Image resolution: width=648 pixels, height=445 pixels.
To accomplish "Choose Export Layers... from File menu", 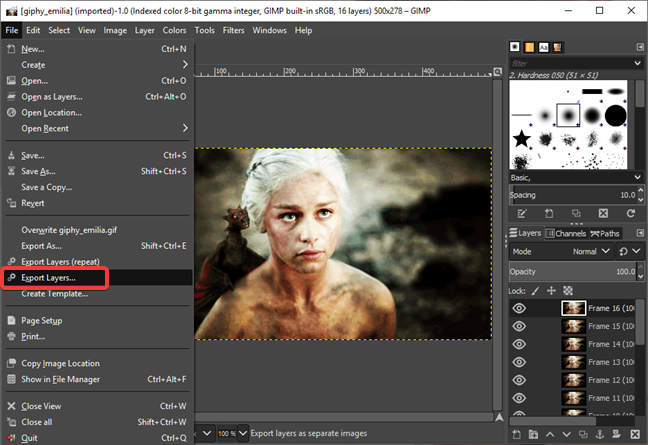I will (x=97, y=278).
